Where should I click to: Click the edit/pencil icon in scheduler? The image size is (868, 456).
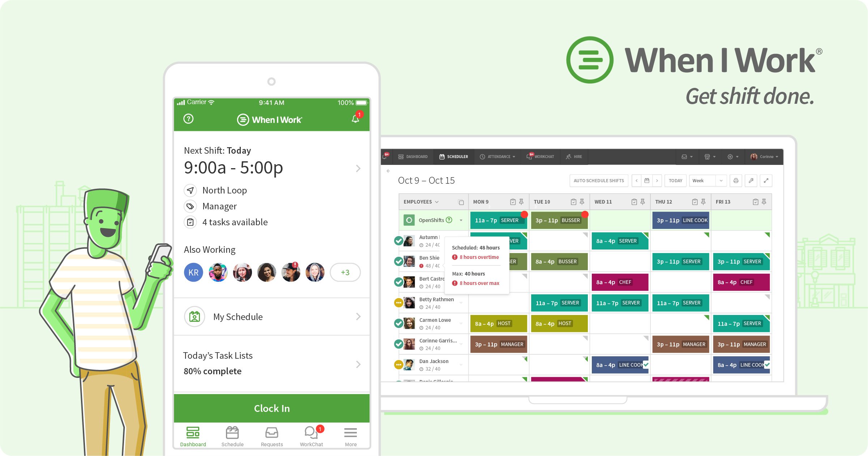point(752,180)
